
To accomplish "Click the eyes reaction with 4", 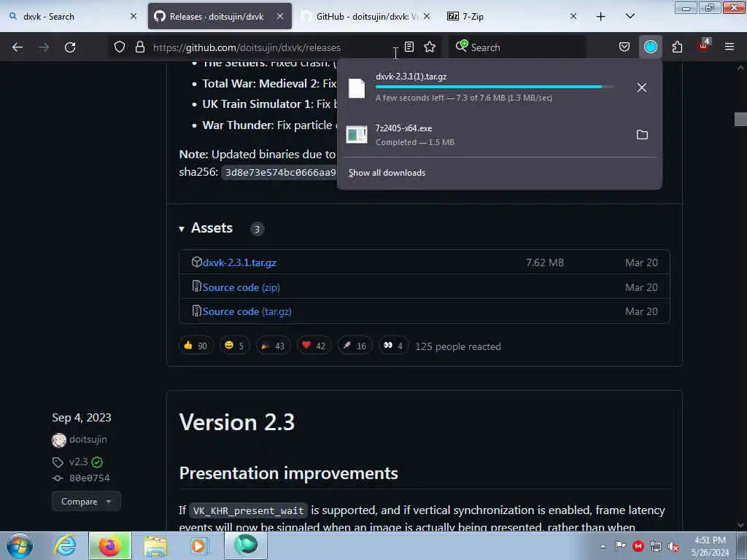I will click(x=393, y=346).
